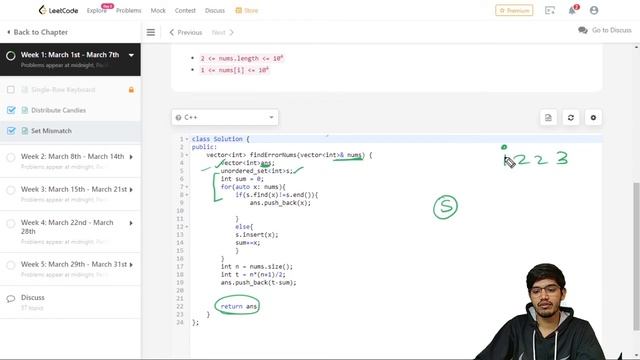Toggle the Single-Row Keyboard checkbox
Screen dimensions: 640x360
[11, 90]
